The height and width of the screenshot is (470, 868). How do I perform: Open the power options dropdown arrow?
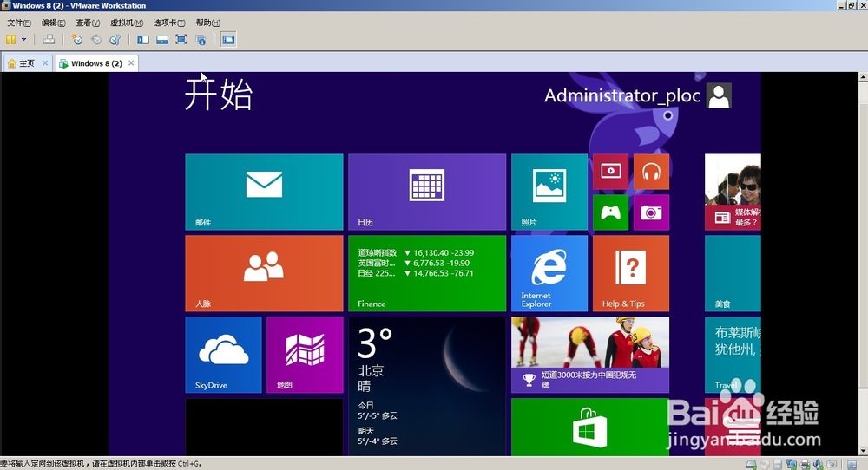click(x=23, y=40)
